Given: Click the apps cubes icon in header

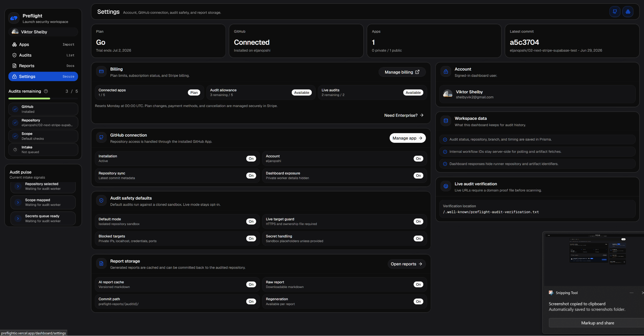Looking at the screenshot, I should click(628, 12).
